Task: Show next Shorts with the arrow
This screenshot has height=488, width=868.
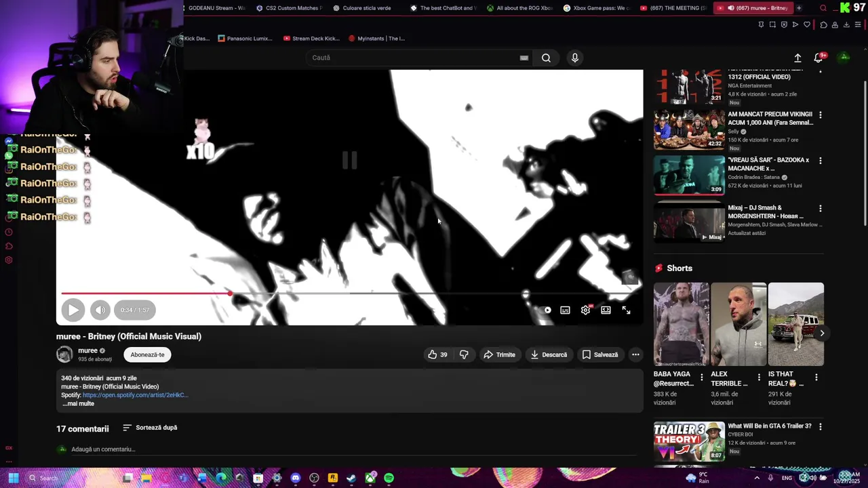Action: (x=822, y=333)
